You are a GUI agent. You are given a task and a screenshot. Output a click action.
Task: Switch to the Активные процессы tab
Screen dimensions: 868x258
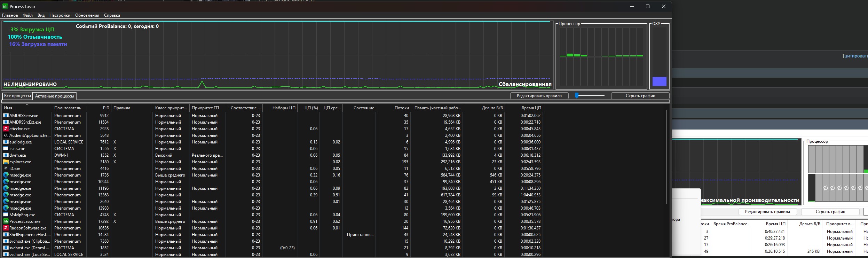55,96
